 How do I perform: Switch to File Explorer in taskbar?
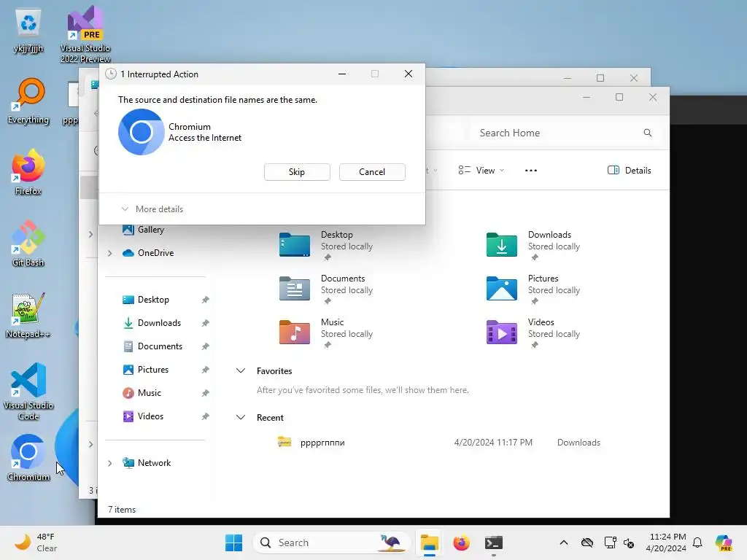tap(429, 542)
